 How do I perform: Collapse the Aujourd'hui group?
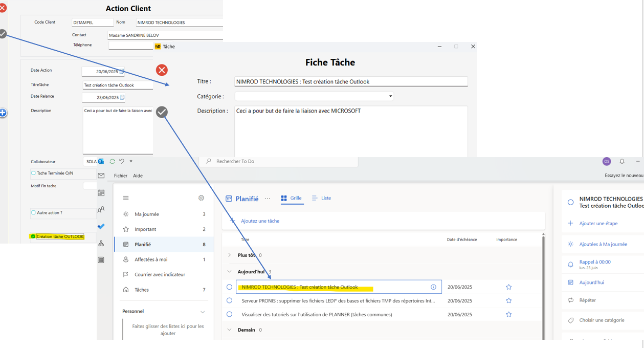coord(229,272)
